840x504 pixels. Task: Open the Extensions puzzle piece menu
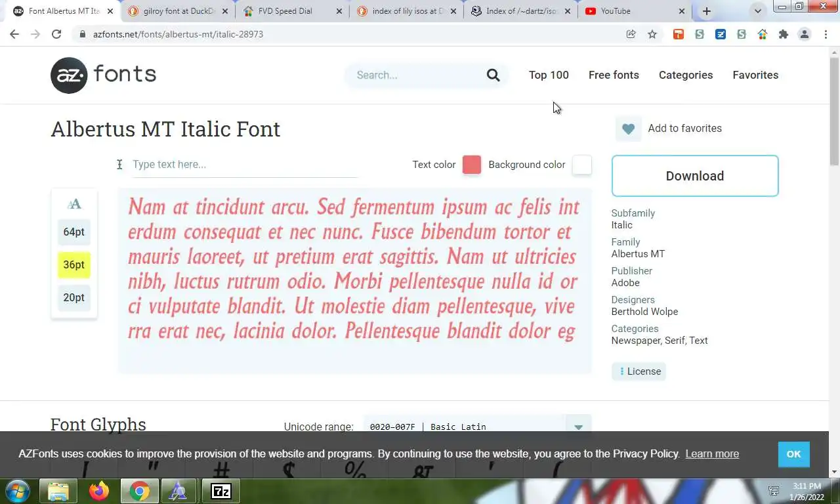[x=784, y=34]
